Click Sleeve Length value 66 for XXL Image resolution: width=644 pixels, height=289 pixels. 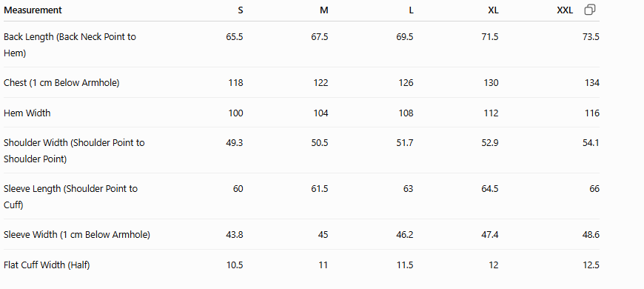(x=594, y=189)
